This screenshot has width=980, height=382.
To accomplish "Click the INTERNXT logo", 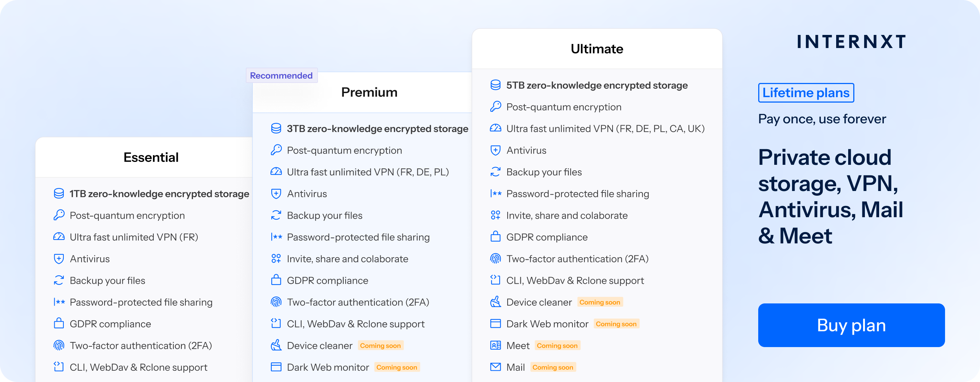I will click(851, 42).
